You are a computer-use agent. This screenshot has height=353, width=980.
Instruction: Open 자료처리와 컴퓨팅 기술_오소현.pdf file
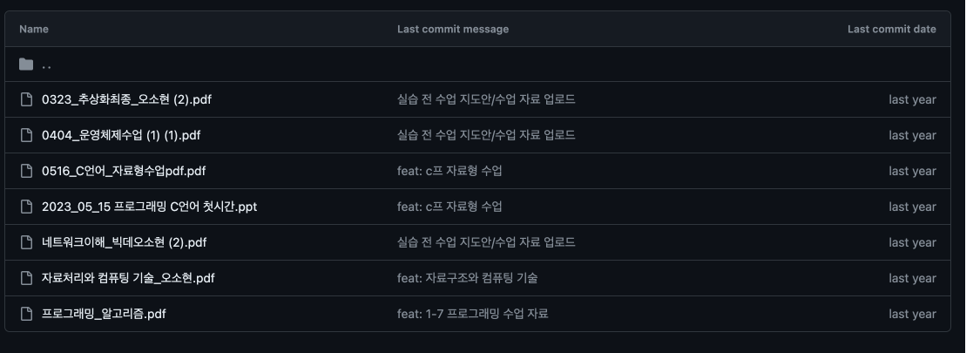(128, 278)
